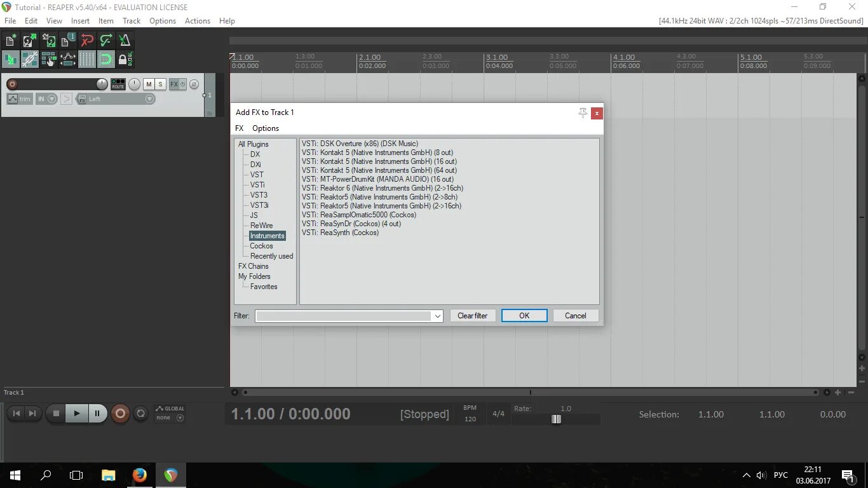Select Favorites under My Folders

pyautogui.click(x=264, y=287)
